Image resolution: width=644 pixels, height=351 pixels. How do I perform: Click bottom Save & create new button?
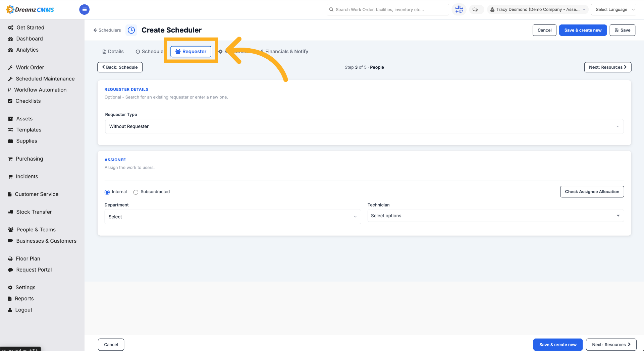point(557,345)
